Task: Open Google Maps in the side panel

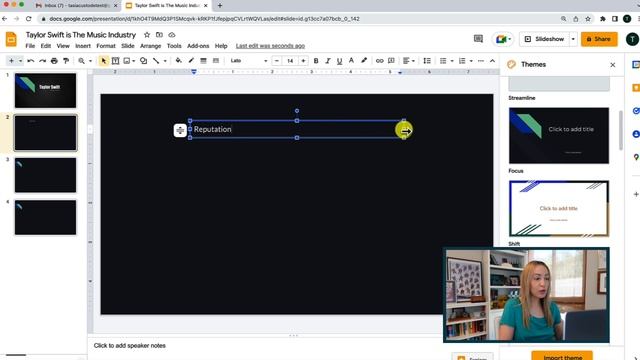Action: point(636,157)
